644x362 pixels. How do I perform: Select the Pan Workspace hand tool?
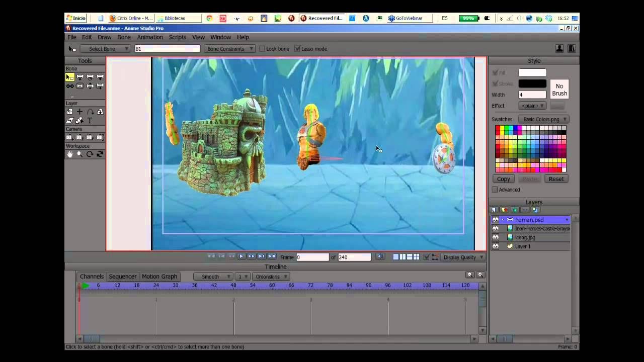(70, 154)
